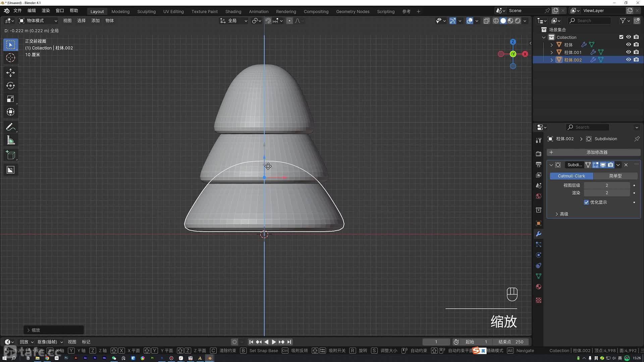The image size is (644, 362).
Task: Select the Annotate tool
Action: click(x=10, y=127)
